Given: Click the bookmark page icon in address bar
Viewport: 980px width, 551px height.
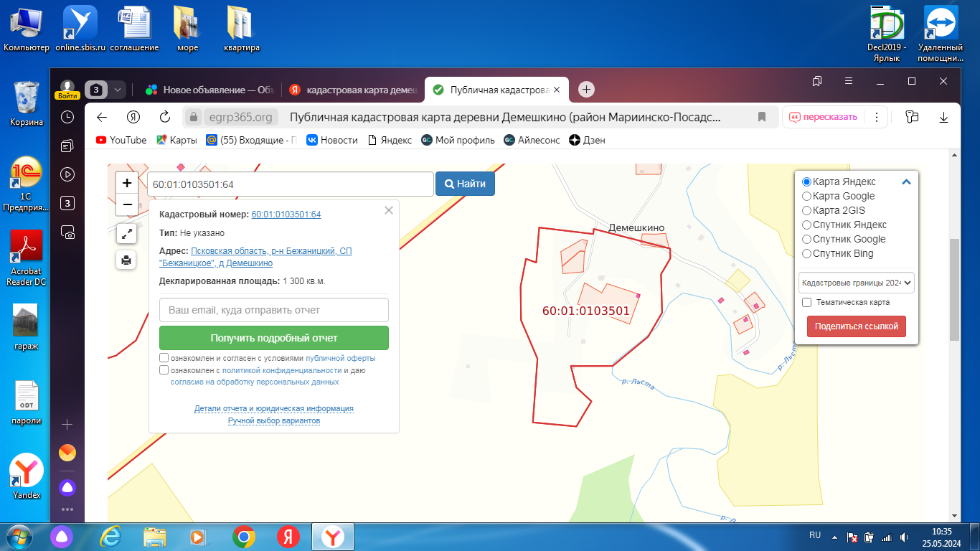Looking at the screenshot, I should coord(762,117).
